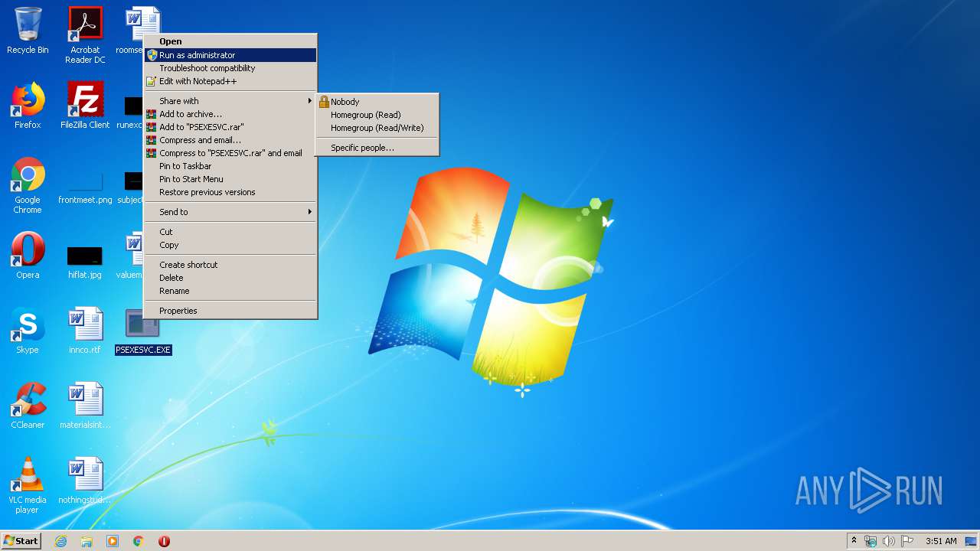This screenshot has width=980, height=551.
Task: Choose Add to "PSEXESVC.rar"
Action: pyautogui.click(x=230, y=127)
